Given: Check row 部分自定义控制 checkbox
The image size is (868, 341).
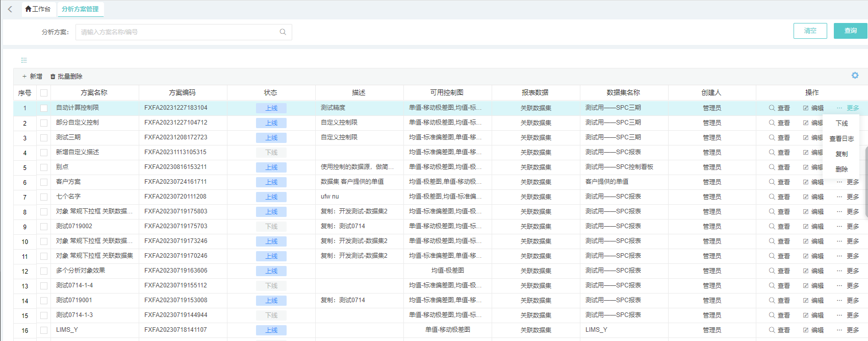Looking at the screenshot, I should coord(44,123).
